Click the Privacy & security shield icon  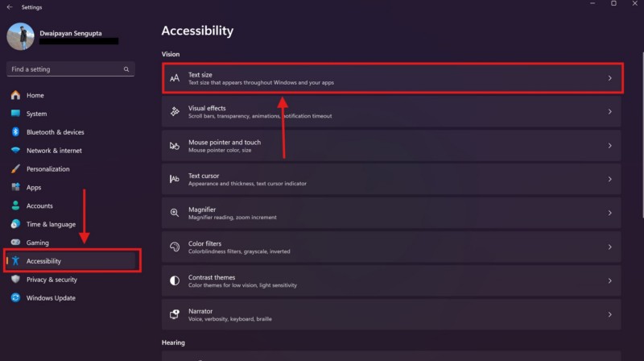tap(15, 280)
